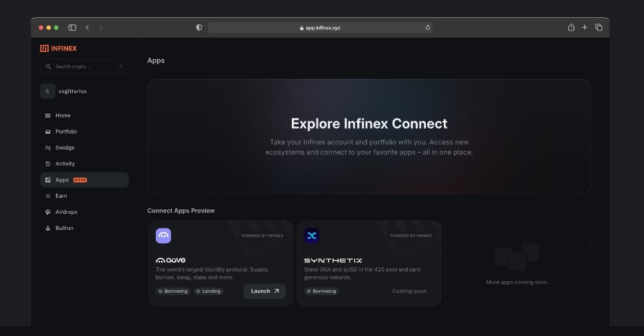644x336 pixels.
Task: Open the sagittarius account switcher
Action: pyautogui.click(x=84, y=91)
